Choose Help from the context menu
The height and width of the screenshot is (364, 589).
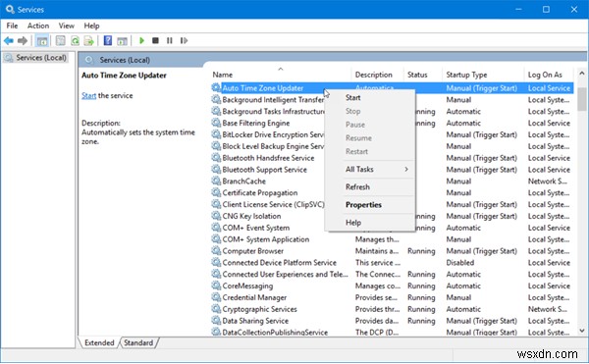point(370,223)
